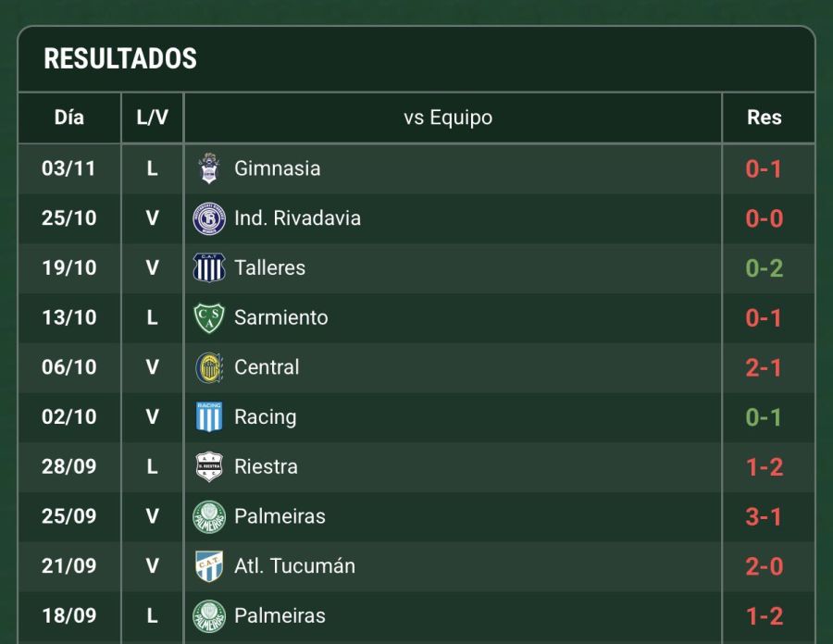Click the Racing team name
833x644 pixels.
pos(265,416)
